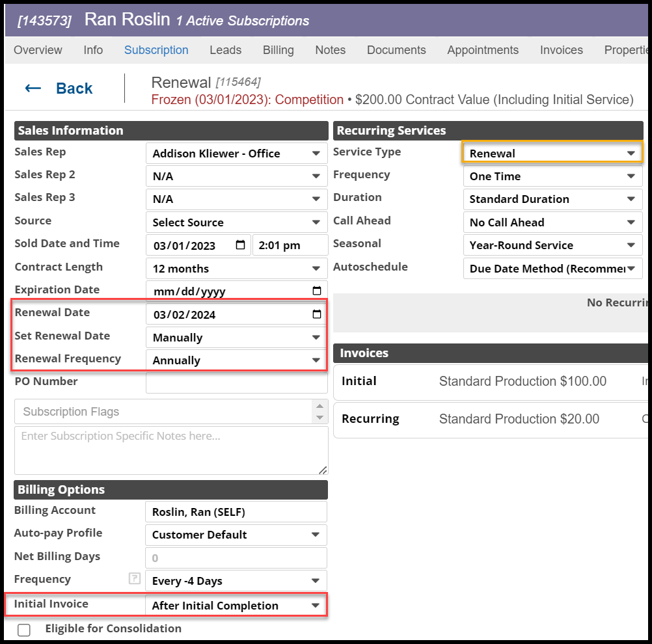
Task: Open calendar picker for Expiration Date
Action: 317,291
